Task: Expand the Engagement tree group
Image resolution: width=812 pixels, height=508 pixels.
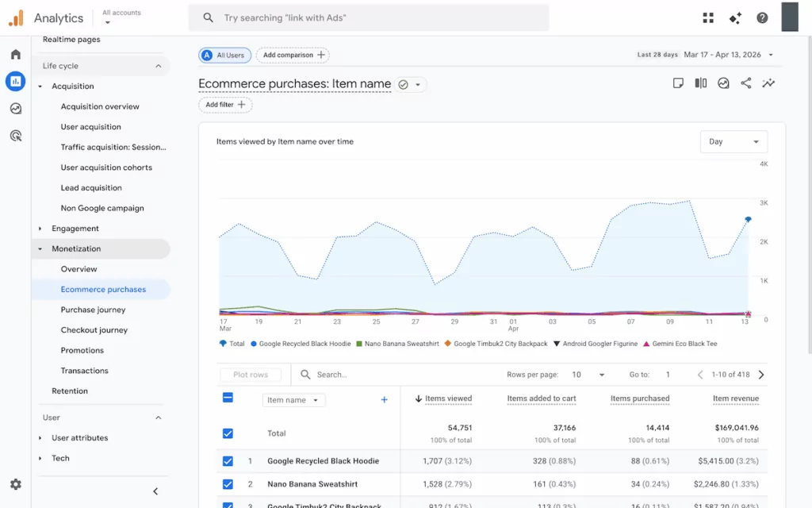Action: click(40, 229)
